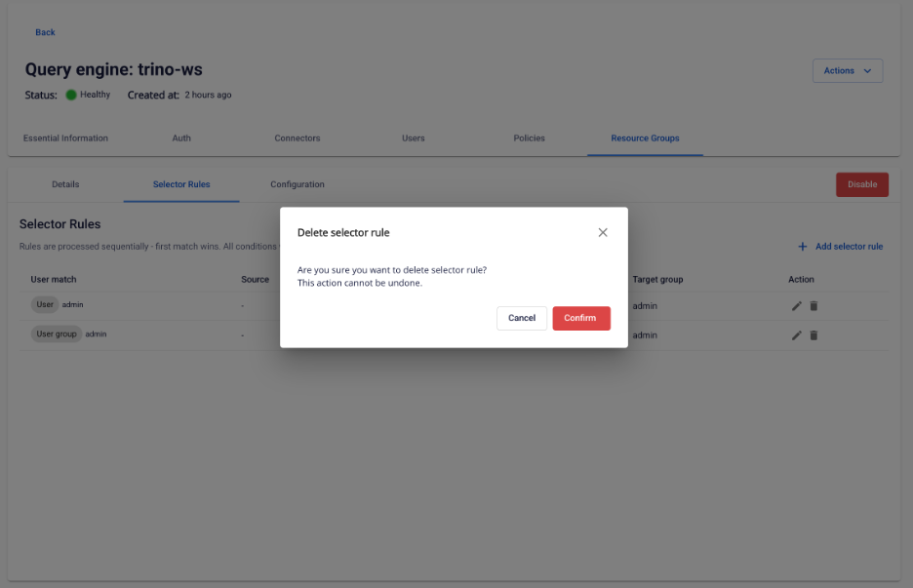The height and width of the screenshot is (588, 913).
Task: Open the Auth tab
Action: point(181,137)
